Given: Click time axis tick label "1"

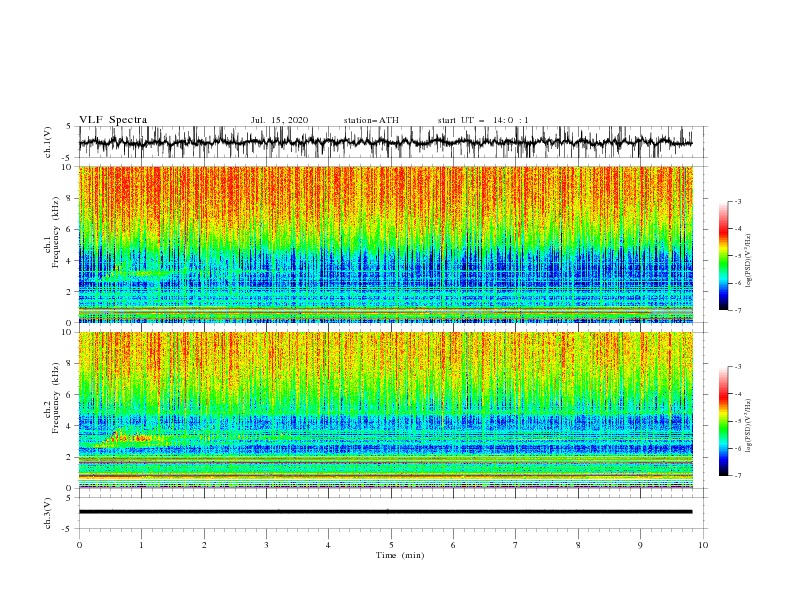Looking at the screenshot, I should click(141, 545).
